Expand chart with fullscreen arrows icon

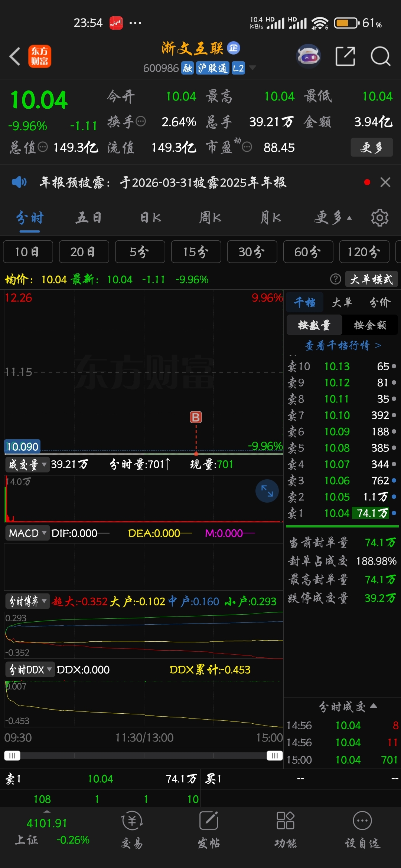coord(267,491)
